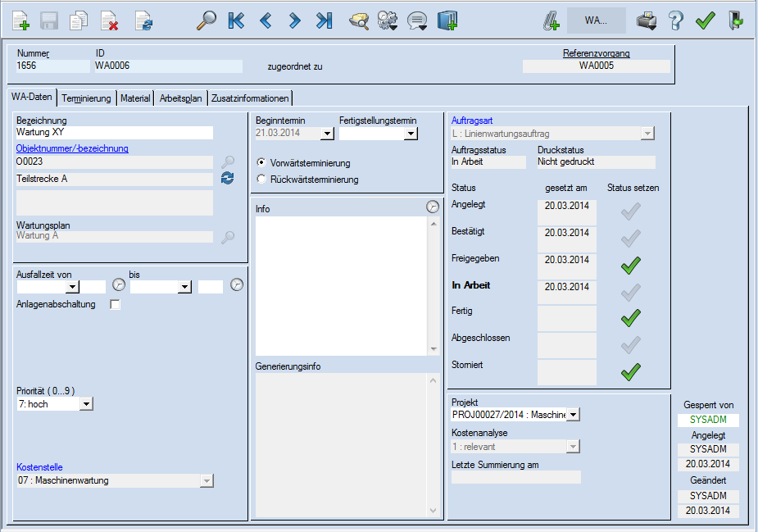Click the delete record icon
The width and height of the screenshot is (758, 532).
tap(109, 21)
